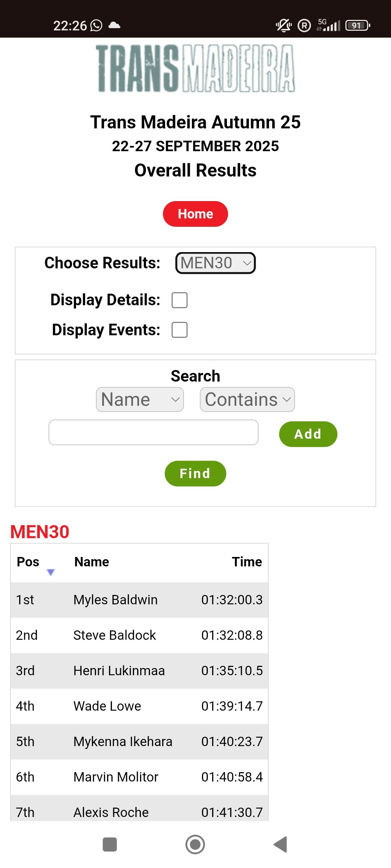The height and width of the screenshot is (868, 391).
Task: Sort results by Time column header
Action: tap(247, 562)
